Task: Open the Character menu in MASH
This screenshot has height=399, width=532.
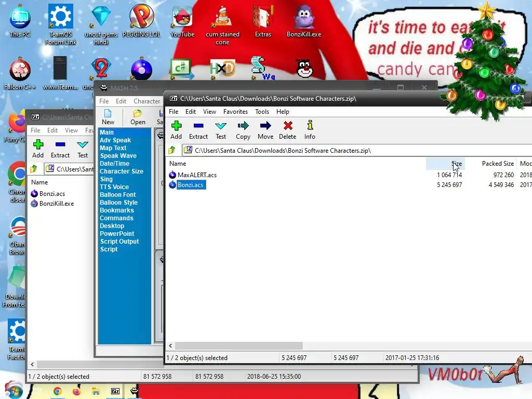Action: click(147, 101)
